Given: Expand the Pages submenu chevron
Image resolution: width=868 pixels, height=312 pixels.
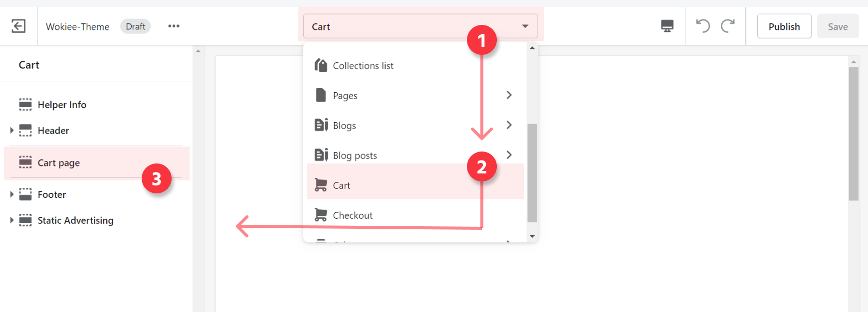Looking at the screenshot, I should pos(509,95).
